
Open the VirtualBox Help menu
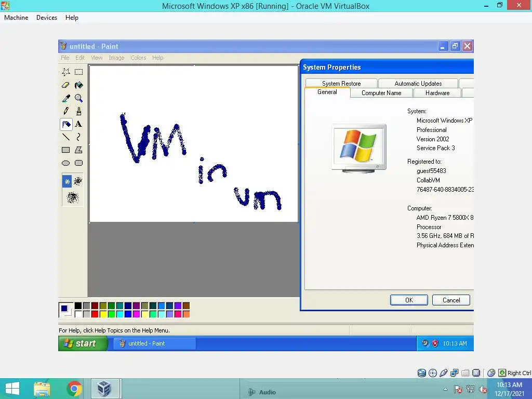pyautogui.click(x=72, y=18)
